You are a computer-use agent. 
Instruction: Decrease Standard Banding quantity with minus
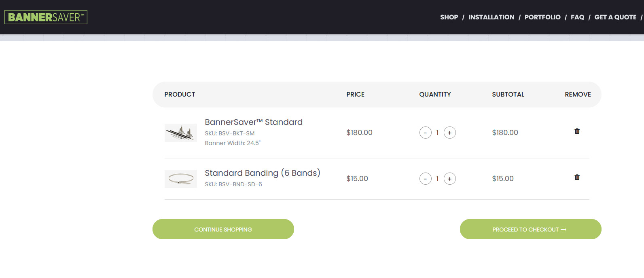[x=425, y=179]
